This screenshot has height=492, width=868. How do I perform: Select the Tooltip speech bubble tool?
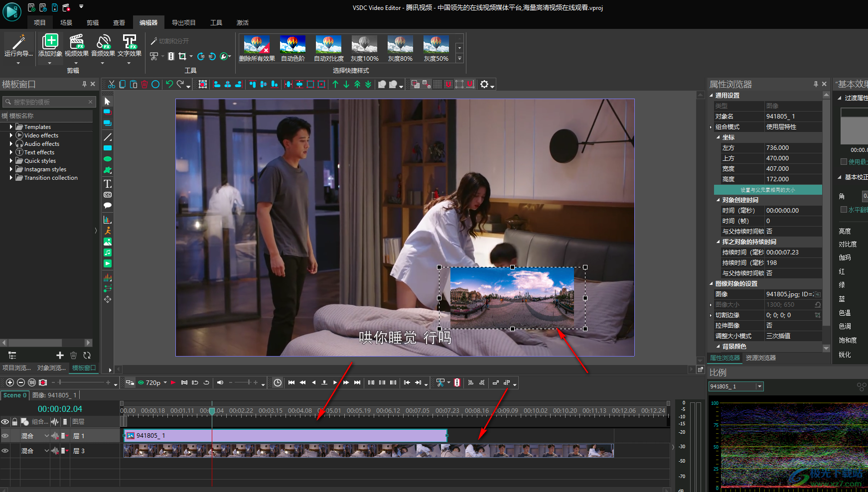pos(108,206)
